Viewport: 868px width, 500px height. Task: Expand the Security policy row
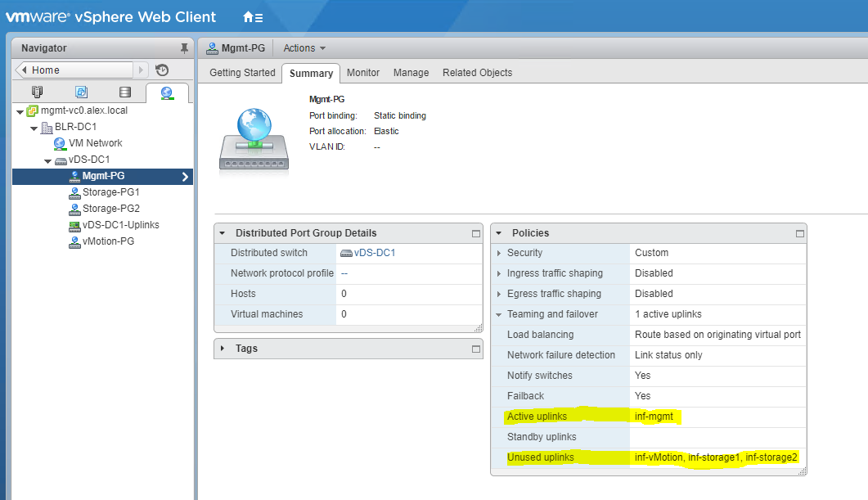click(x=499, y=254)
